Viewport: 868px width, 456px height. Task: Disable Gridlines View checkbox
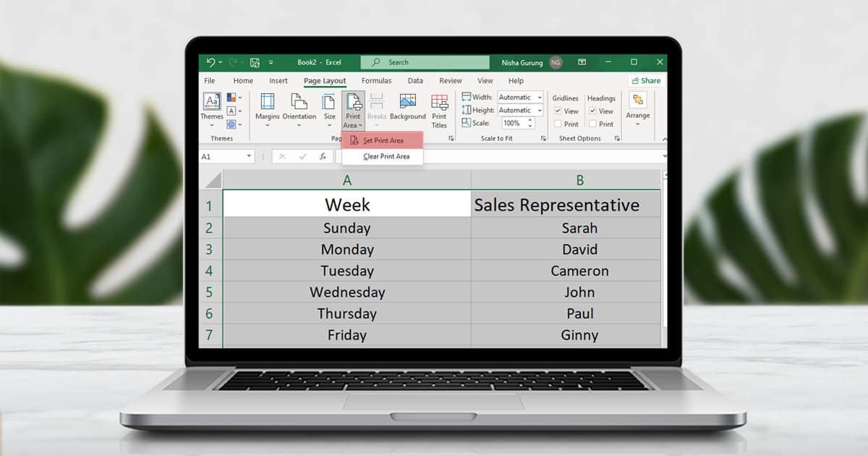coord(558,110)
